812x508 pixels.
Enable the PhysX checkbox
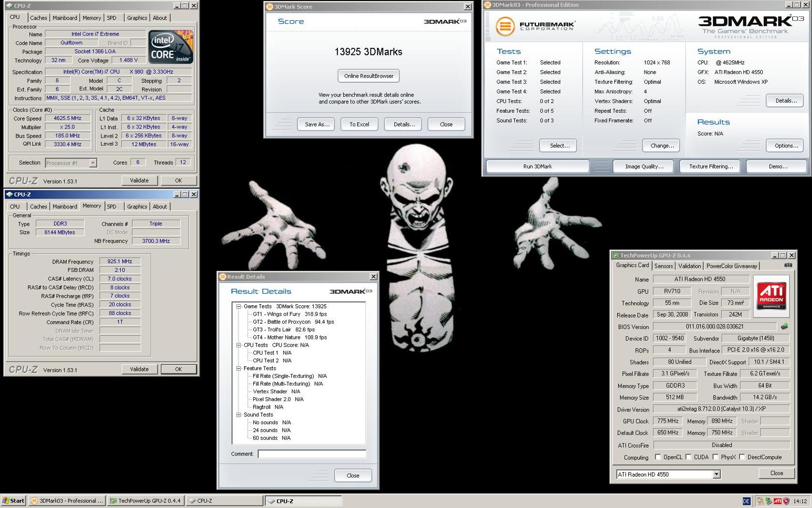715,457
